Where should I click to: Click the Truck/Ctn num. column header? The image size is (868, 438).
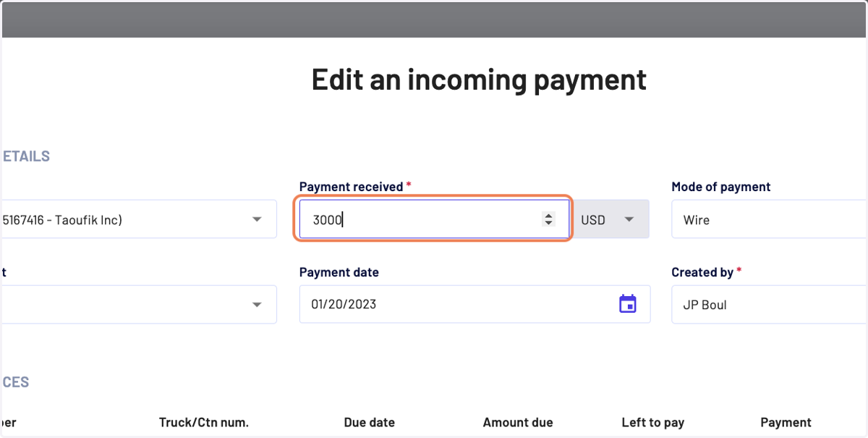pos(204,422)
